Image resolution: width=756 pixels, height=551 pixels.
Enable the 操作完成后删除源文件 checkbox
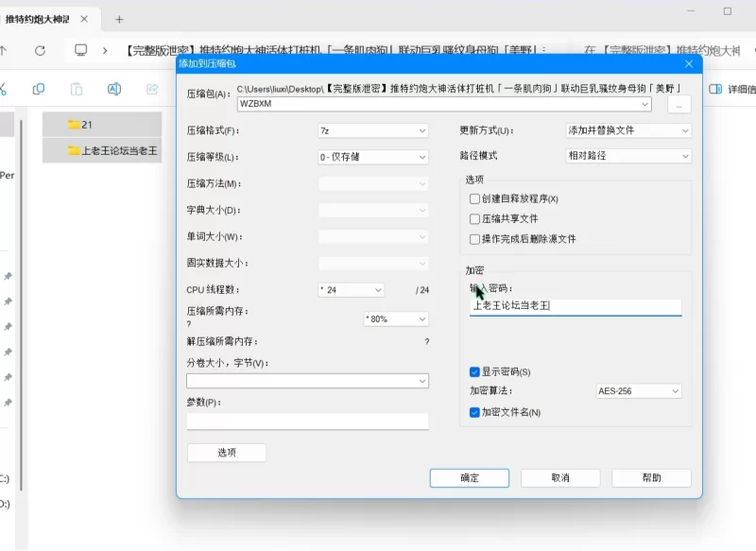474,239
